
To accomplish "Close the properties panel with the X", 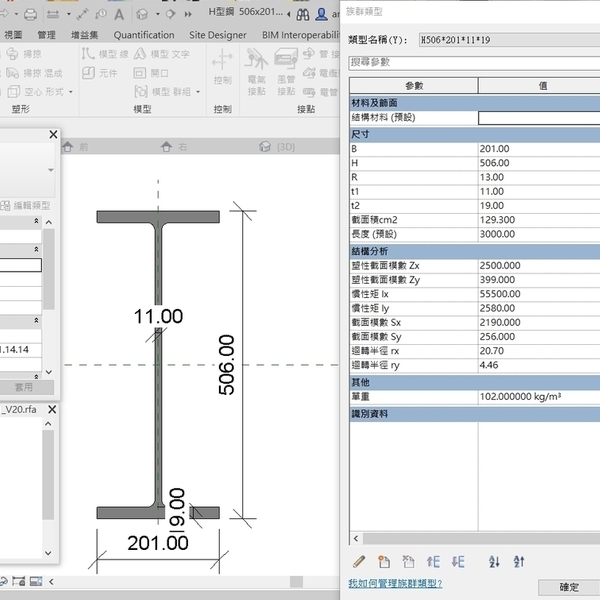I will [x=53, y=135].
